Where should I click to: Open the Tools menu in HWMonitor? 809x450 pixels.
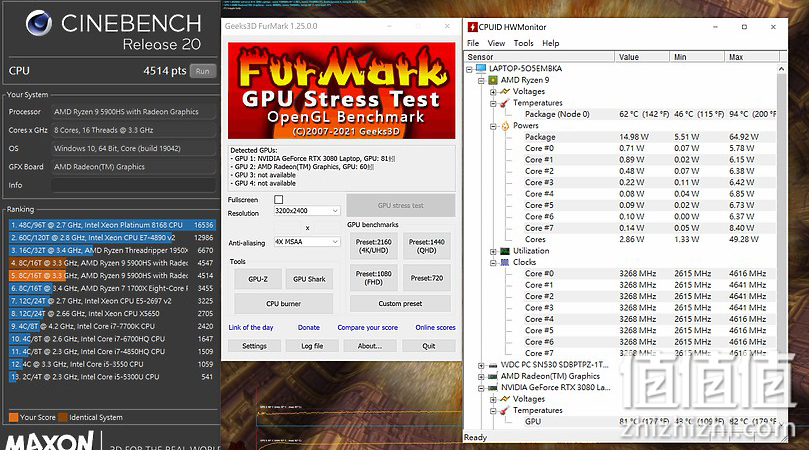tap(523, 43)
